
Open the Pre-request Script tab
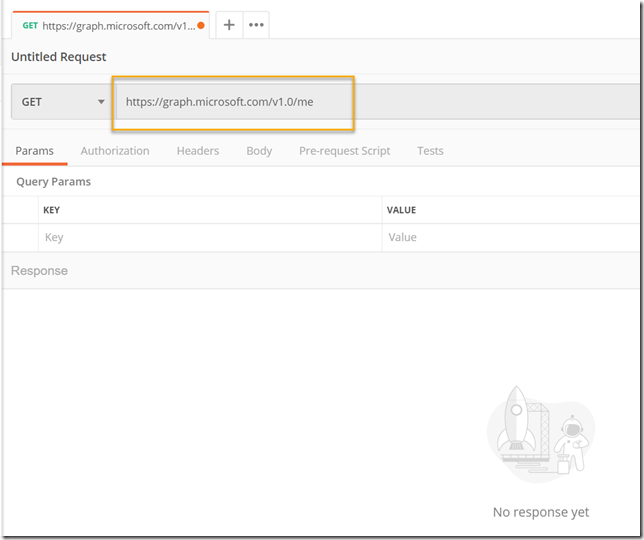tap(345, 151)
